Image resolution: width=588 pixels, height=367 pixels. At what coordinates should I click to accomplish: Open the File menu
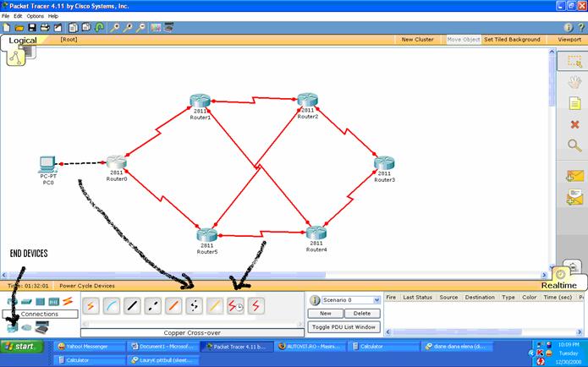coord(6,16)
